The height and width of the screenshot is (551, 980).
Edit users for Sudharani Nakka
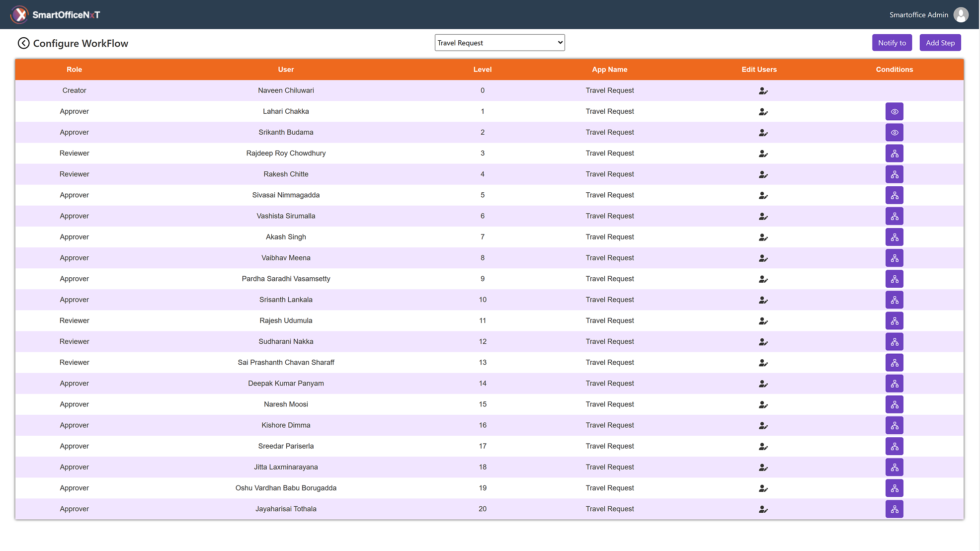[763, 342]
